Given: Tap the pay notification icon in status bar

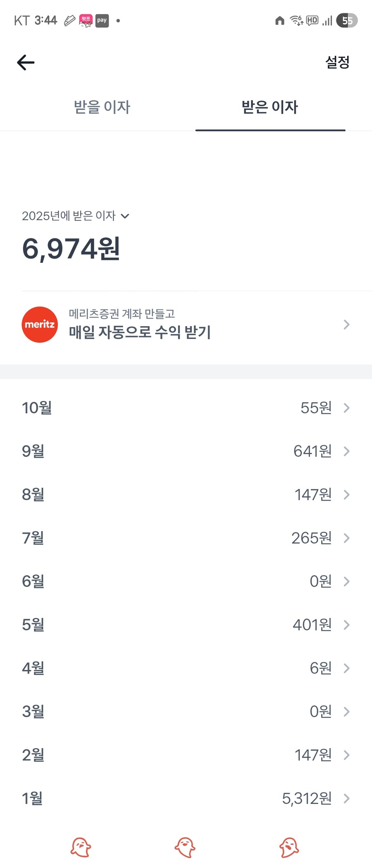Looking at the screenshot, I should (x=102, y=20).
